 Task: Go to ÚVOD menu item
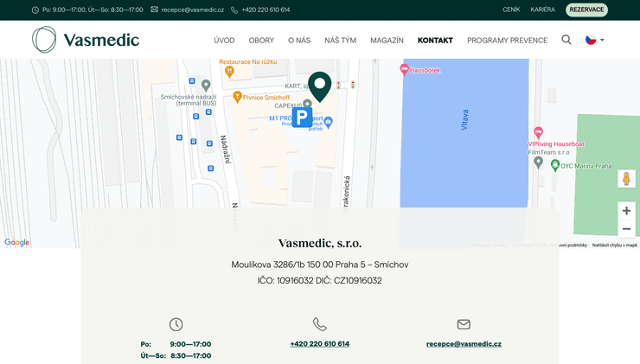224,41
